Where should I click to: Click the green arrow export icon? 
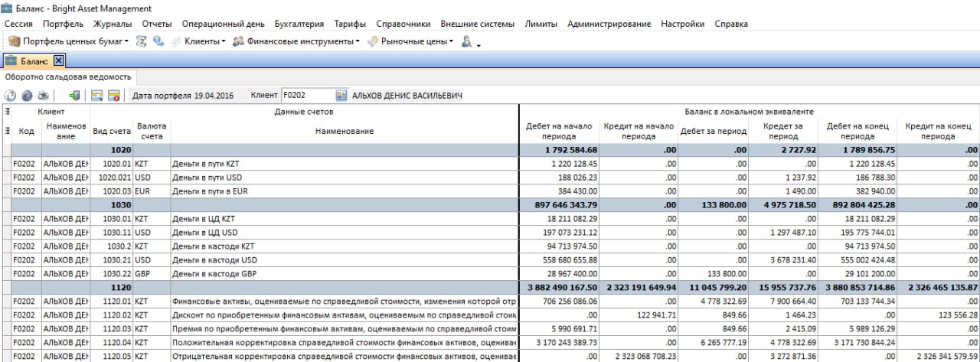pyautogui.click(x=74, y=96)
